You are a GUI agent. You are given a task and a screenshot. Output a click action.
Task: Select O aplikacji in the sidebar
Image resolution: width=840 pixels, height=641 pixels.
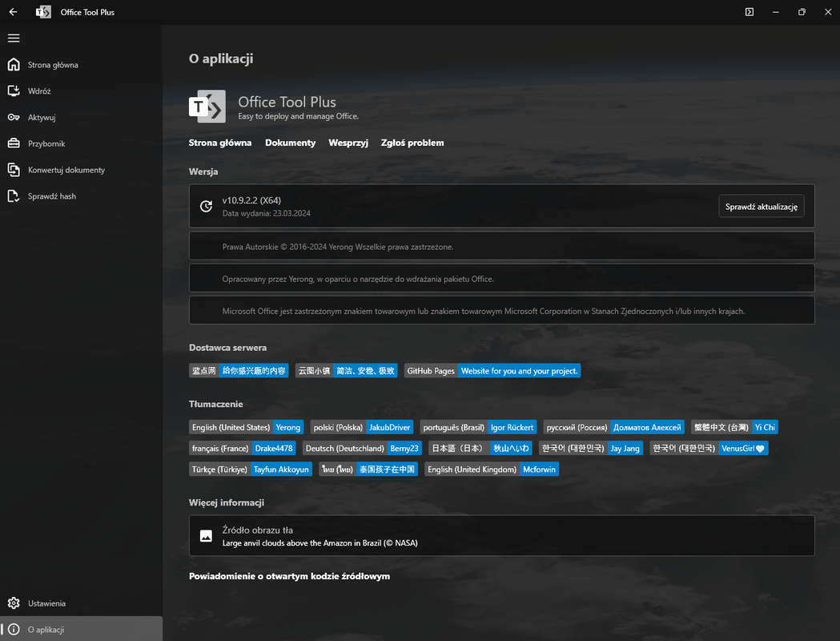pos(82,629)
